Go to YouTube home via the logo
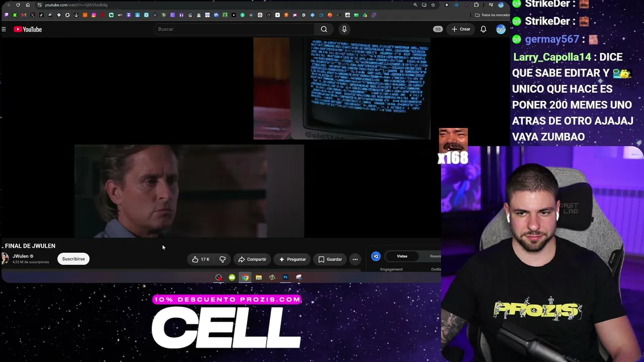 click(x=28, y=29)
